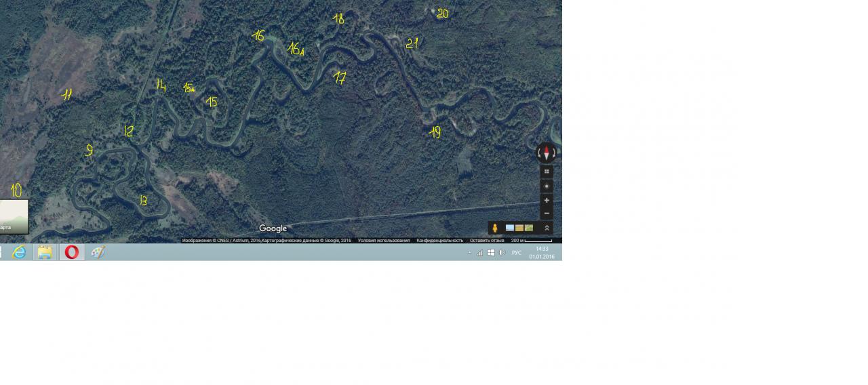
Task: Switch to map view via Карта thumbnail
Action: [14, 216]
